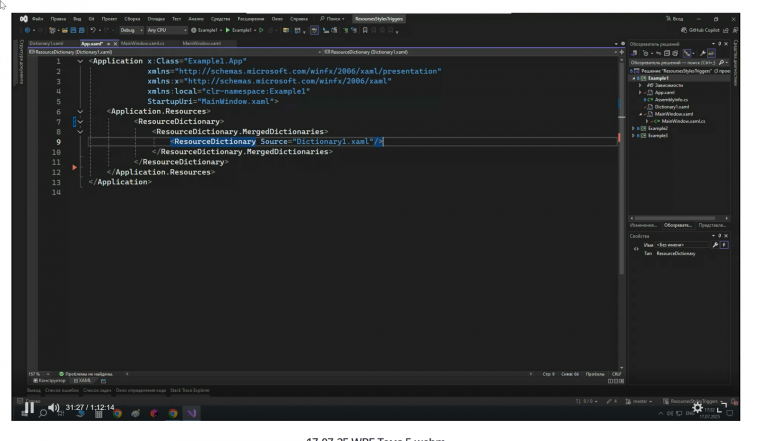Switch to MainWindow.xaml editor tab
Screen dimensions: 768x441
(x=201, y=43)
